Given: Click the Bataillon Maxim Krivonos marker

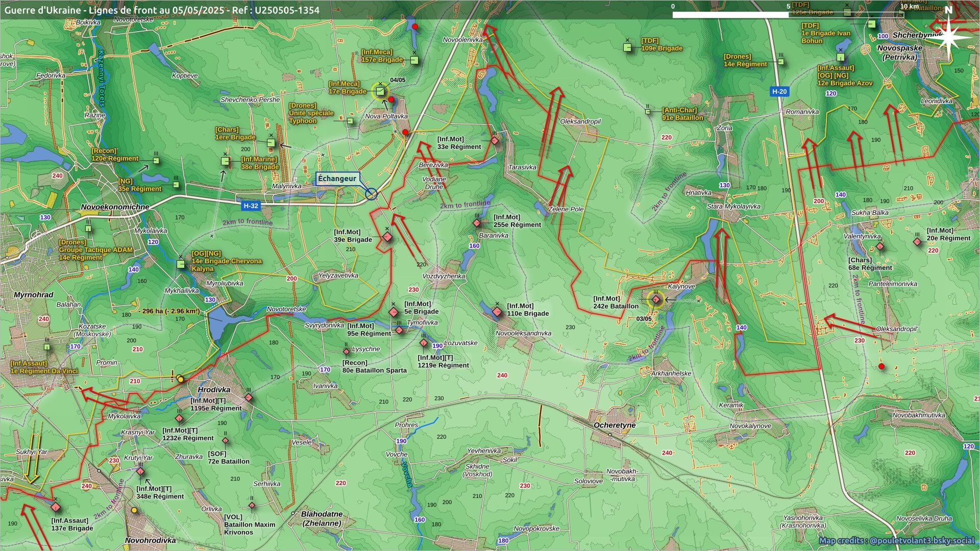Looking at the screenshot, I should coord(252,506).
